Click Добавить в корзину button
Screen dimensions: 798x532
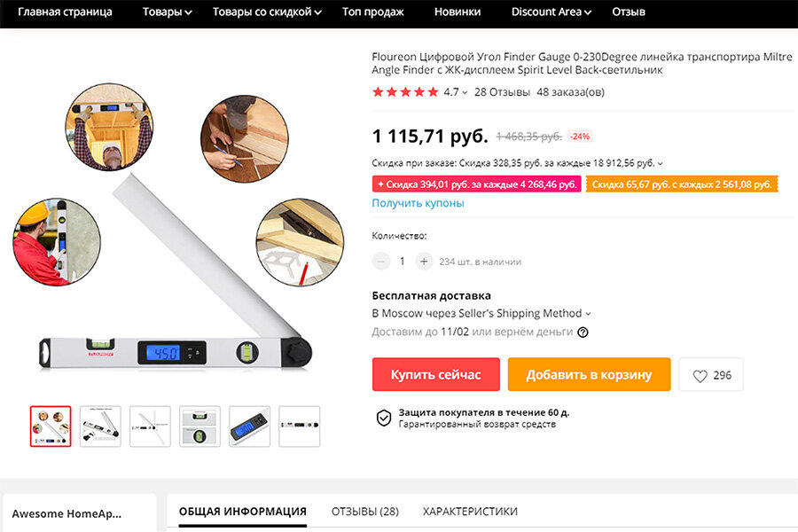point(589,375)
